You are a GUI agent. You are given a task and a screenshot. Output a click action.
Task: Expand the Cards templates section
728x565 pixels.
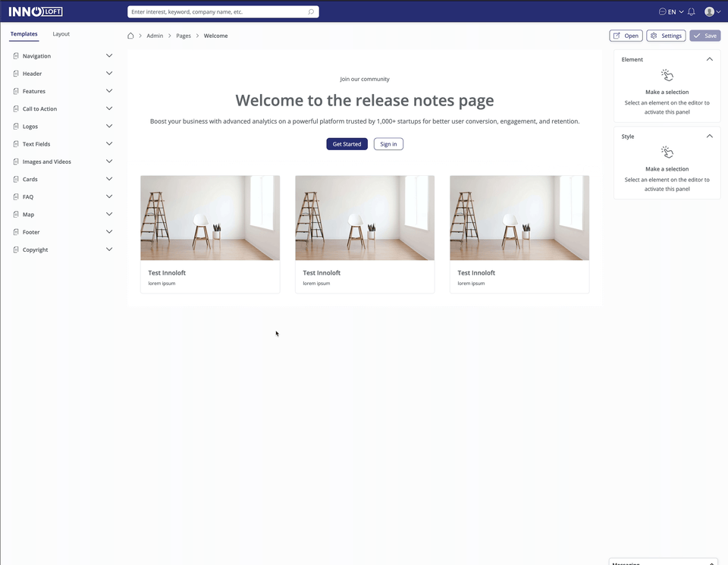[109, 179]
